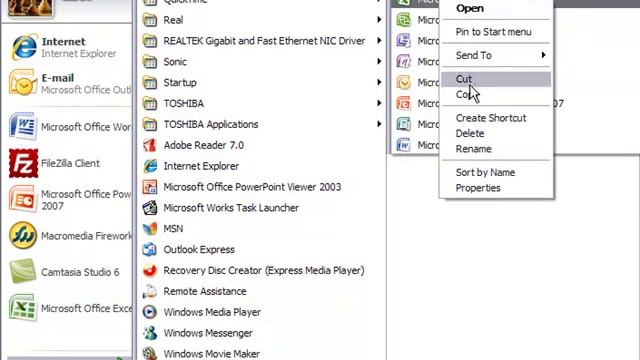
Task: Click the REALTEK NIC Driver folder icon
Action: tap(150, 41)
